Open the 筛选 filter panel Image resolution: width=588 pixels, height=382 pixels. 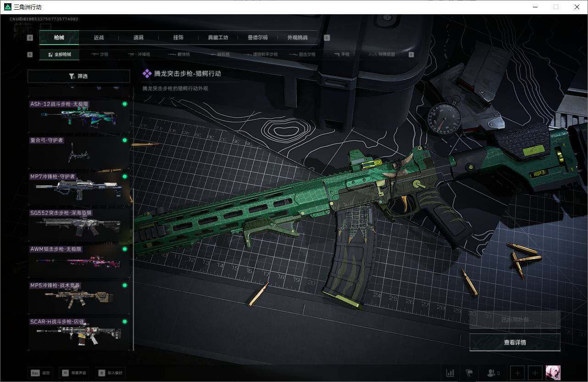[x=78, y=76]
